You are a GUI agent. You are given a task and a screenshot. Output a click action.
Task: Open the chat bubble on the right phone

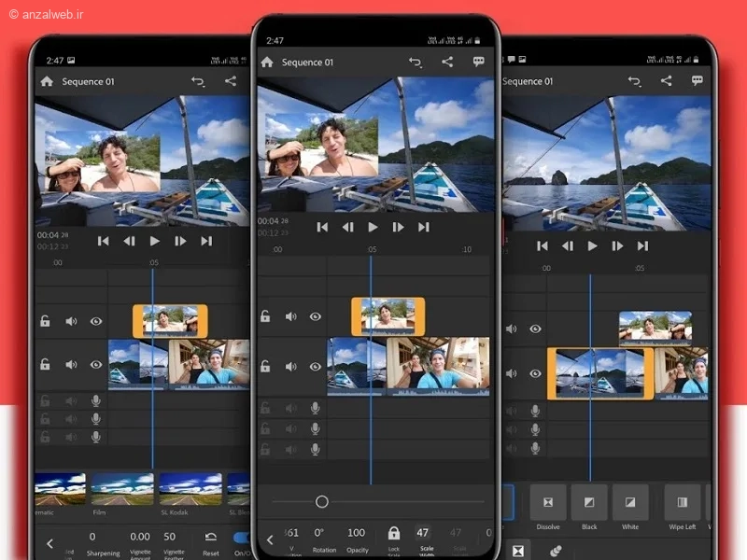(x=697, y=80)
